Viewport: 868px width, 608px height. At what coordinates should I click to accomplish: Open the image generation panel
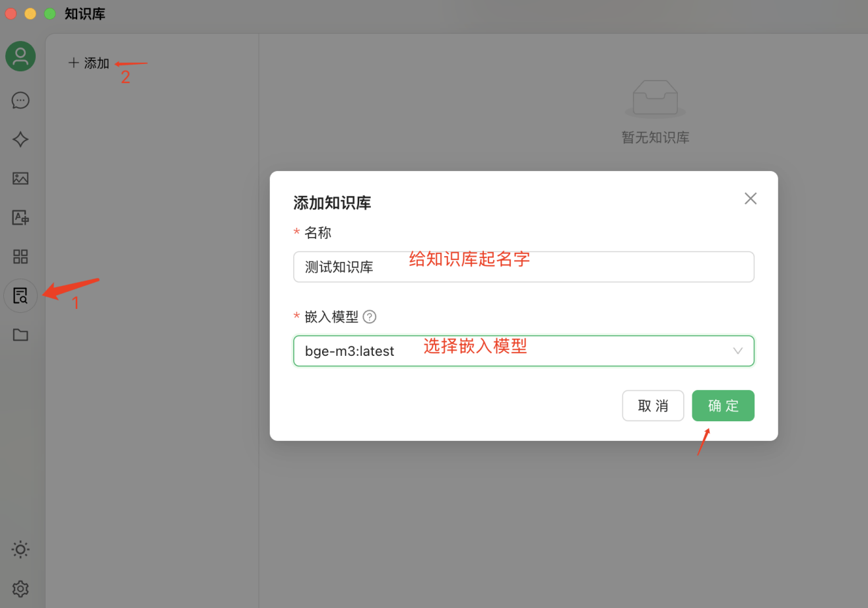(x=20, y=178)
